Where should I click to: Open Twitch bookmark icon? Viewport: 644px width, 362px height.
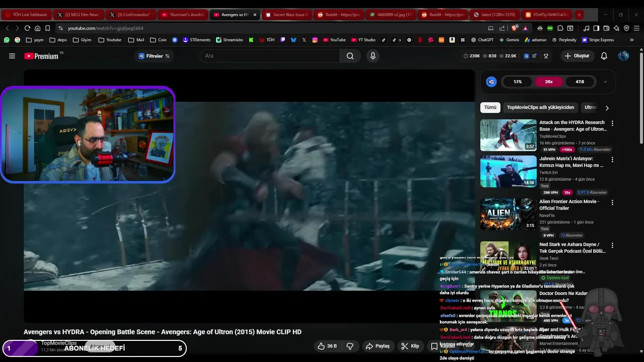(283, 40)
